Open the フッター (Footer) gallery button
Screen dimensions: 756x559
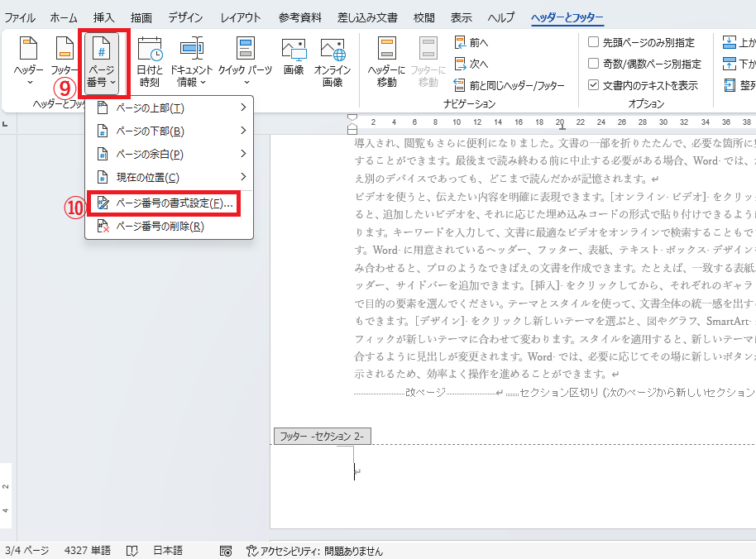click(65, 62)
